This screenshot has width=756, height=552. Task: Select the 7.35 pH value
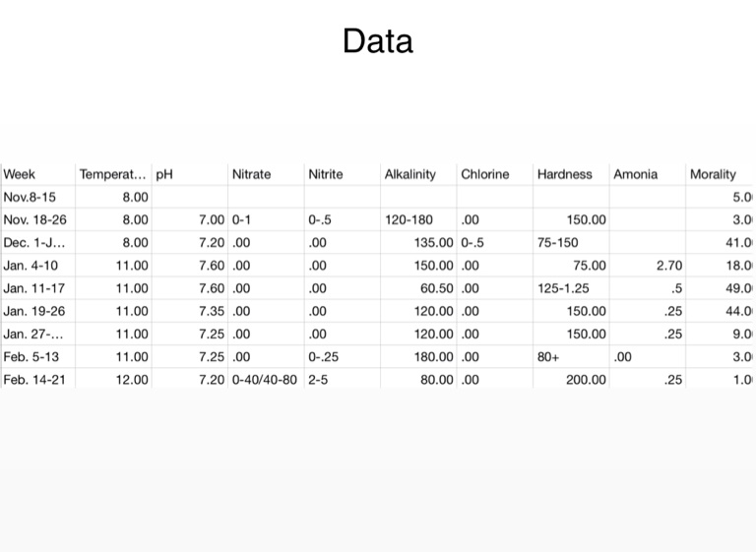210,310
